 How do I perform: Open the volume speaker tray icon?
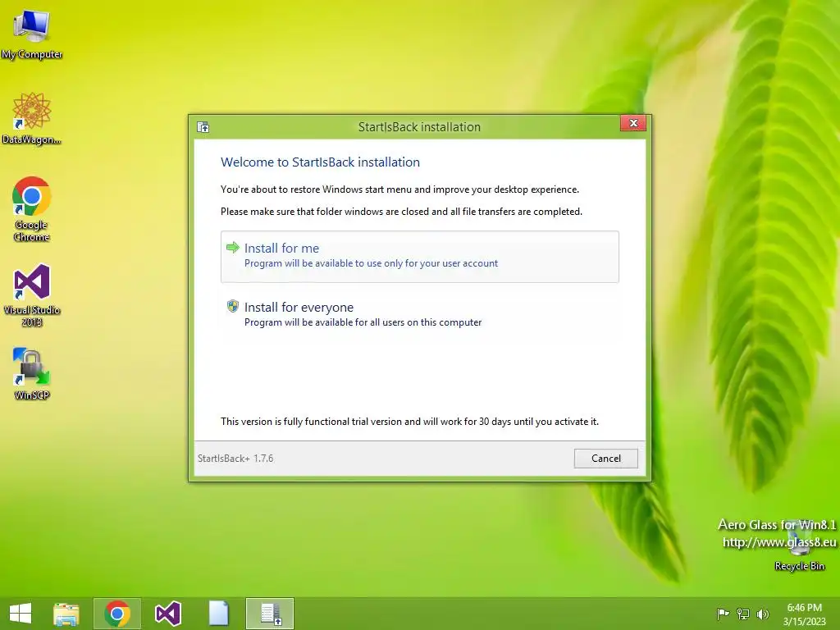click(x=763, y=614)
